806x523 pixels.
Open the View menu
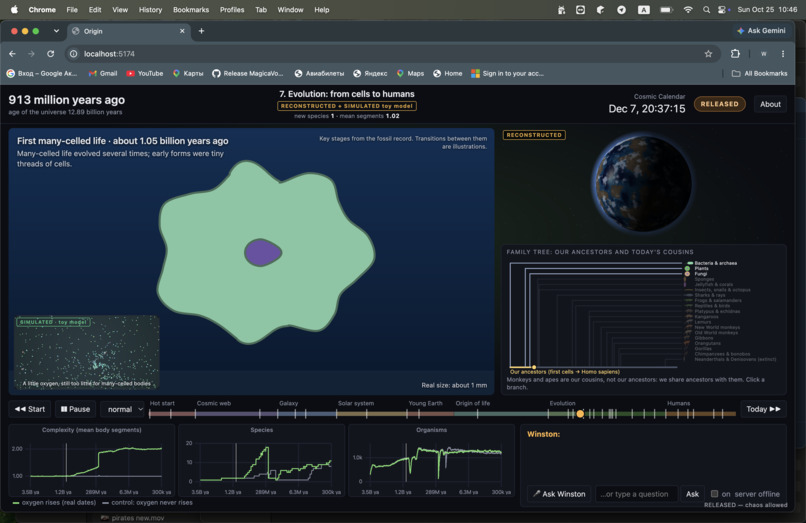[120, 9]
